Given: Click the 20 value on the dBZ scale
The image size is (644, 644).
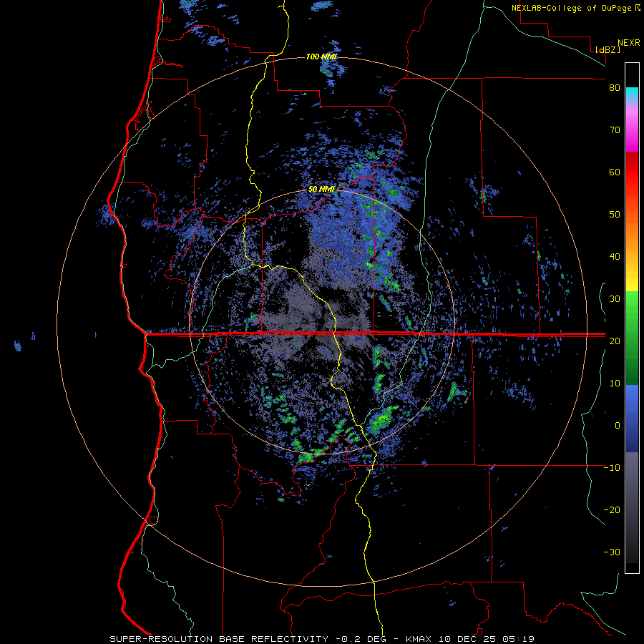Looking at the screenshot, I should pyautogui.click(x=615, y=341).
